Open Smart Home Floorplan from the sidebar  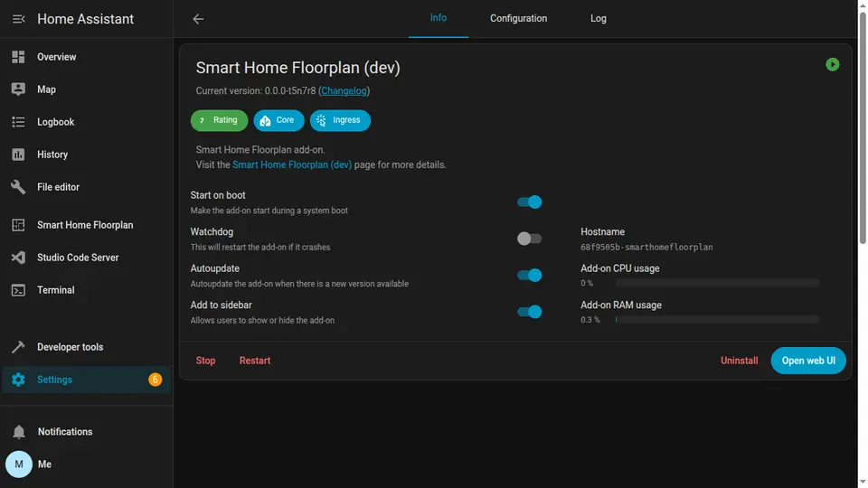point(87,225)
